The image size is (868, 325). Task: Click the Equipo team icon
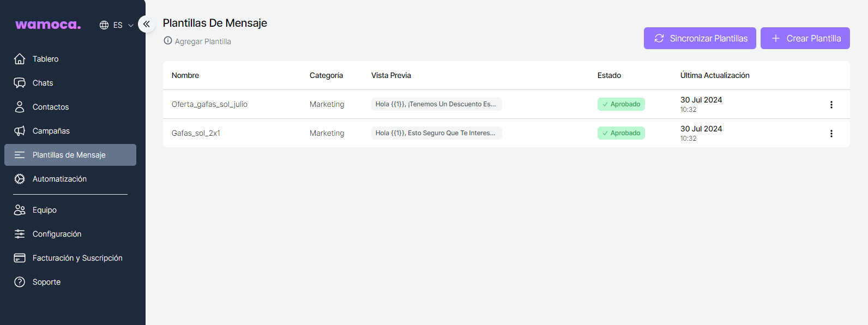click(20, 210)
